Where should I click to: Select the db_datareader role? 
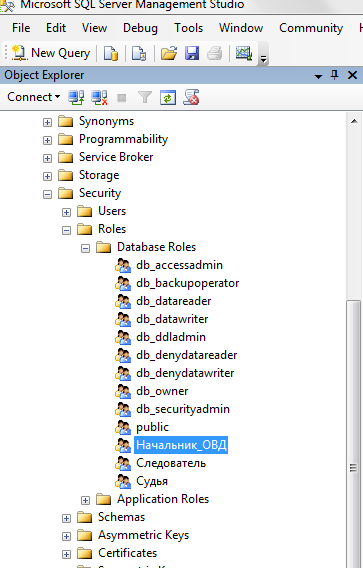click(x=174, y=301)
